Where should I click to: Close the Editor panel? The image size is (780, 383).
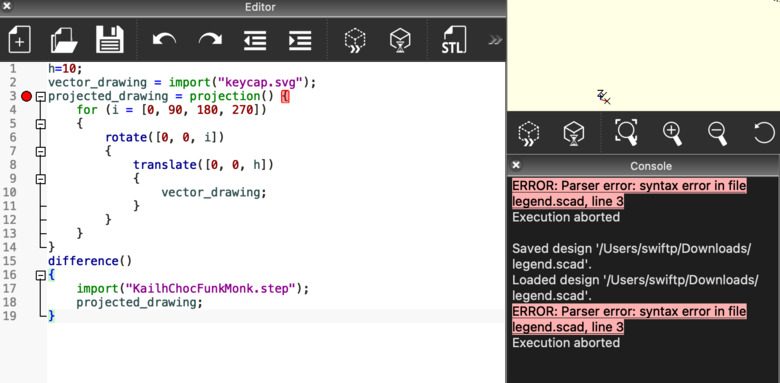pos(7,6)
